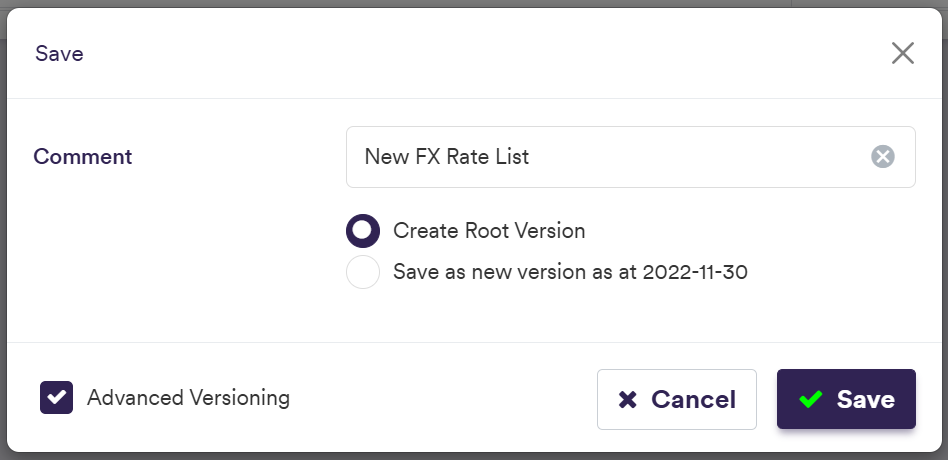Image resolution: width=948 pixels, height=460 pixels.
Task: Click the Advanced Versioning label text
Action: pyautogui.click(x=188, y=398)
